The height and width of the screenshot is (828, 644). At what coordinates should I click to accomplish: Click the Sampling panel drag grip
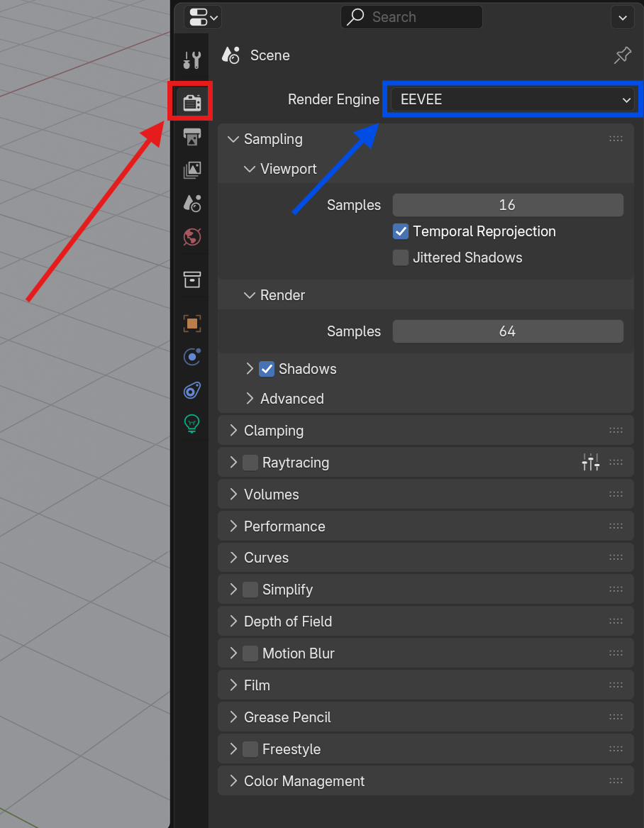[x=616, y=139]
